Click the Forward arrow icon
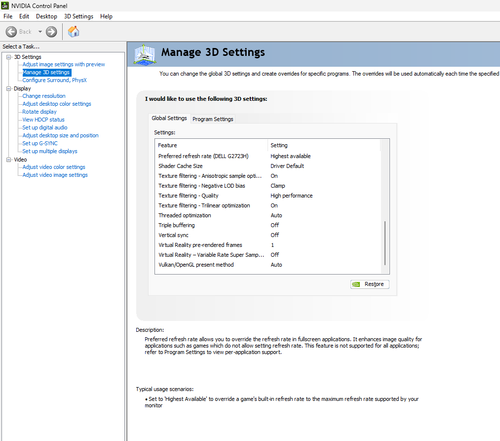This screenshot has height=441, width=500. (x=51, y=32)
